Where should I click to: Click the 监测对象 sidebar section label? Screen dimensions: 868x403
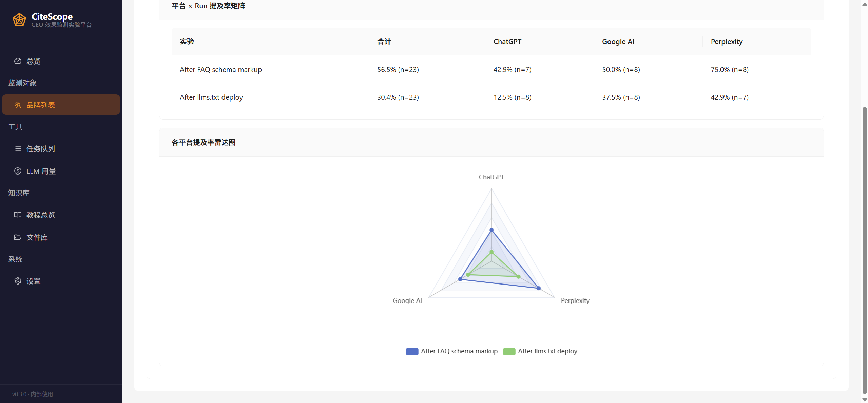tap(22, 83)
